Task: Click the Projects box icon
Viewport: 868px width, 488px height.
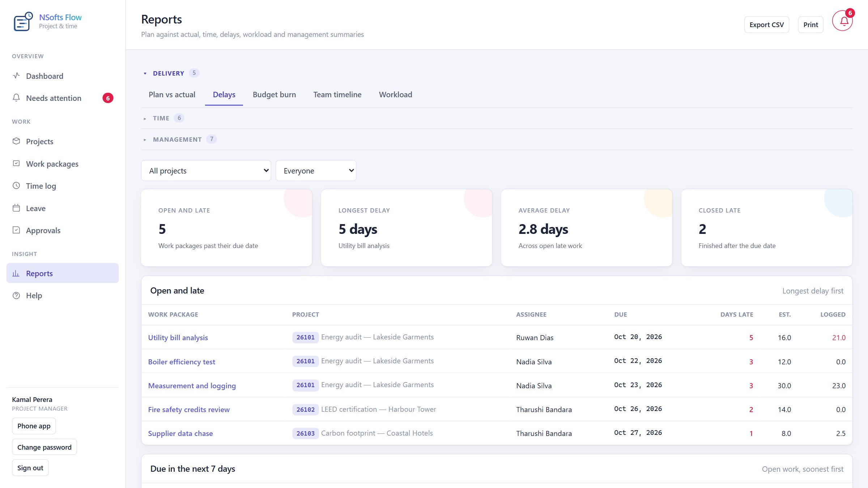Action: click(16, 141)
